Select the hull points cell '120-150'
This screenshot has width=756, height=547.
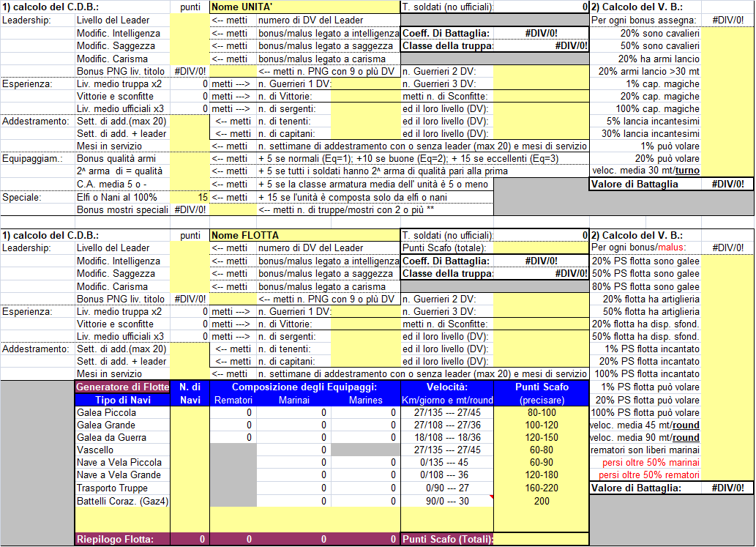click(542, 437)
